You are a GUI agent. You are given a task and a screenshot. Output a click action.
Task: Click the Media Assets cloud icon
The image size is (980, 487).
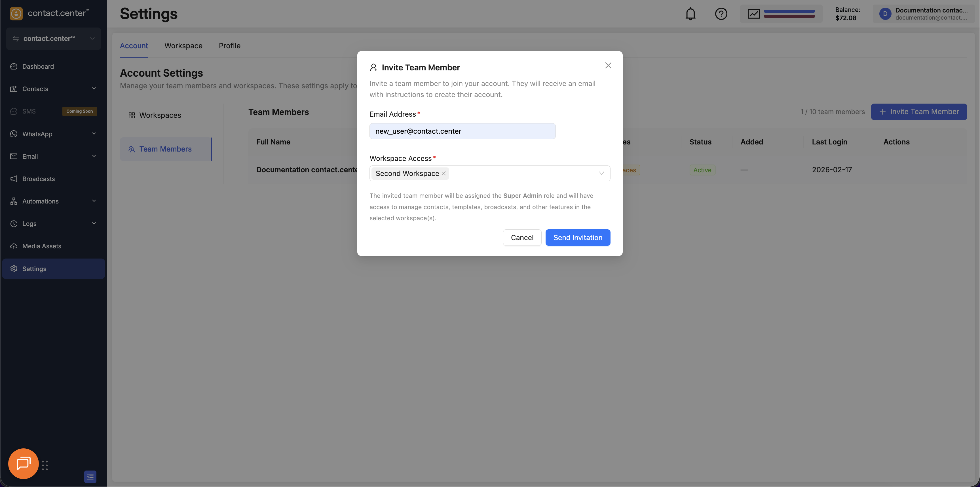point(14,246)
